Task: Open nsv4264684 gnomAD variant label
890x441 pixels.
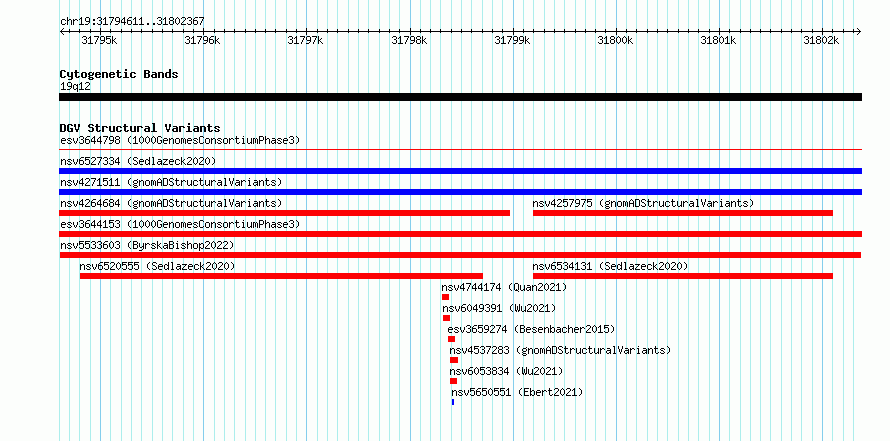Action: pyautogui.click(x=171, y=203)
